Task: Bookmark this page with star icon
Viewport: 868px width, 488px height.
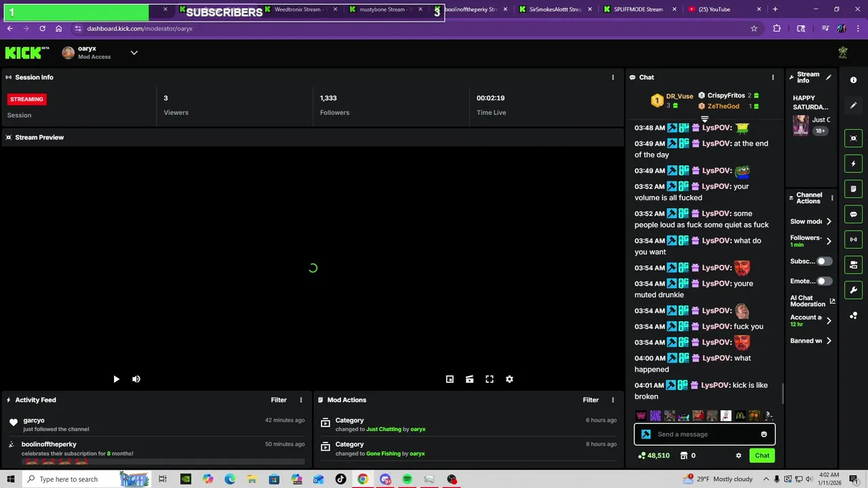Action: click(753, 28)
